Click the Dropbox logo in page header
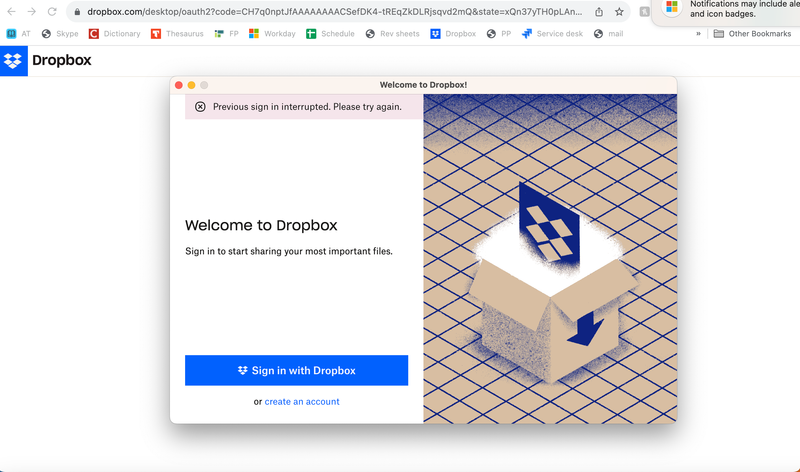Viewport: 800px width, 472px height. point(13,61)
